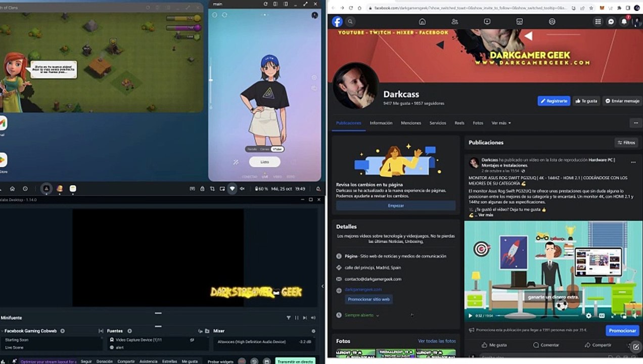Open the Facebook video settings gear
643x364 pixels.
coord(588,315)
